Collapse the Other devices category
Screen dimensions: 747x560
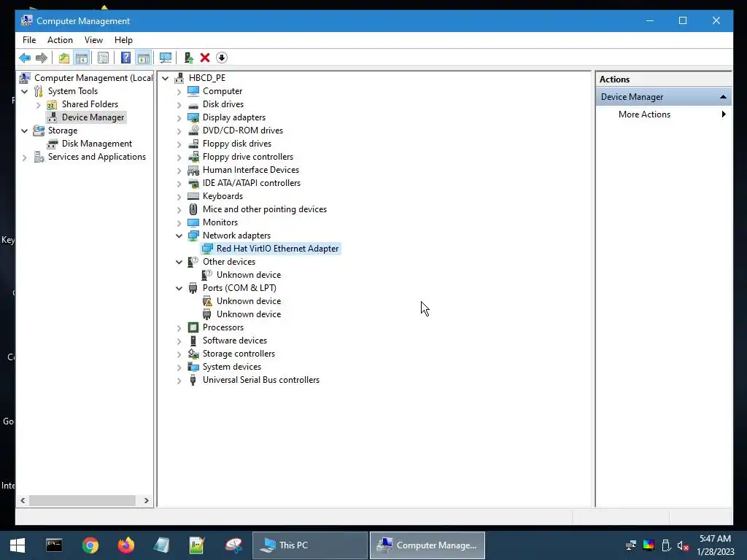pos(179,262)
